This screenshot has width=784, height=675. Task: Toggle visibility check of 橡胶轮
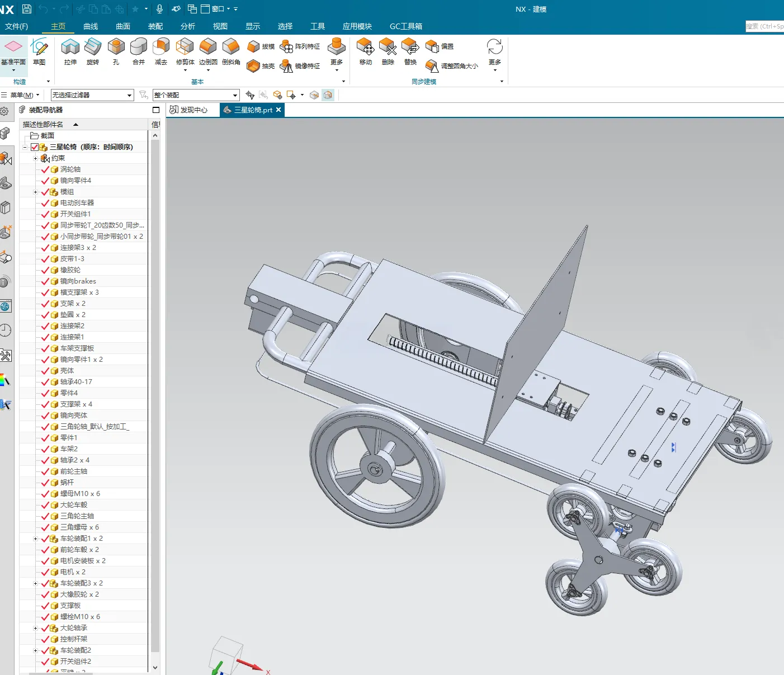coord(45,270)
